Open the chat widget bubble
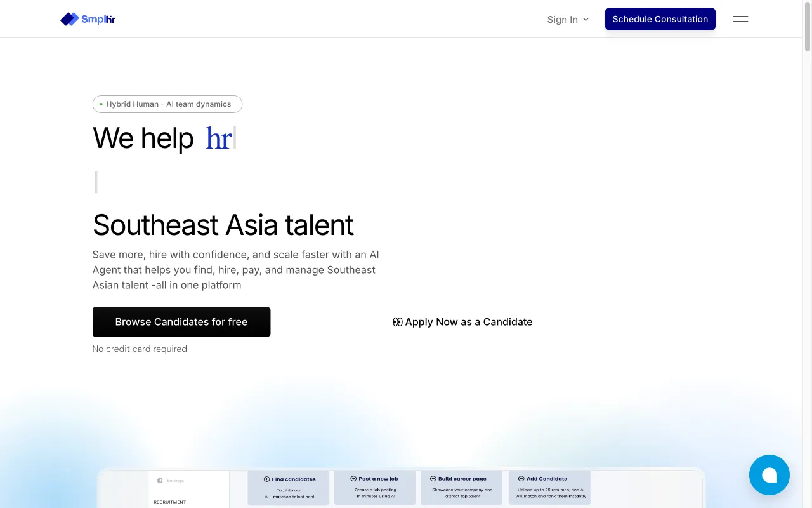 click(x=769, y=475)
